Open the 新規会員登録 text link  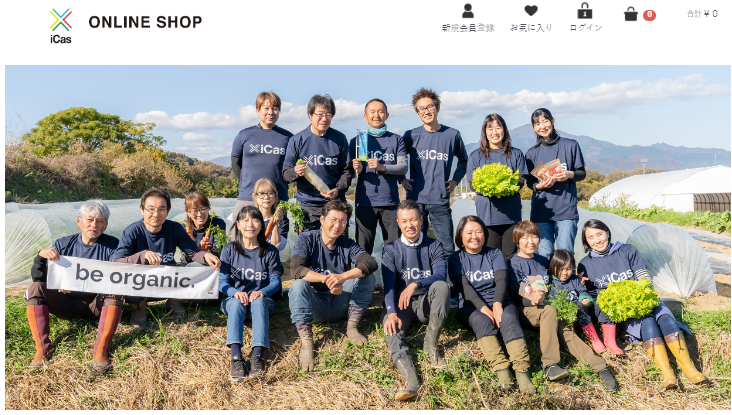coord(468,28)
